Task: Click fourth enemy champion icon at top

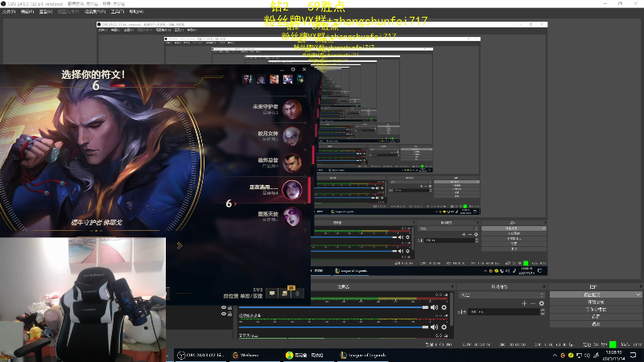Action: 287,79
